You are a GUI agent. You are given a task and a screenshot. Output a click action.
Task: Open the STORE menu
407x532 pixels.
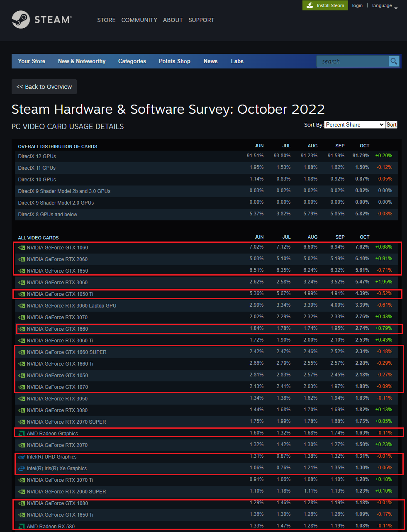click(x=106, y=20)
